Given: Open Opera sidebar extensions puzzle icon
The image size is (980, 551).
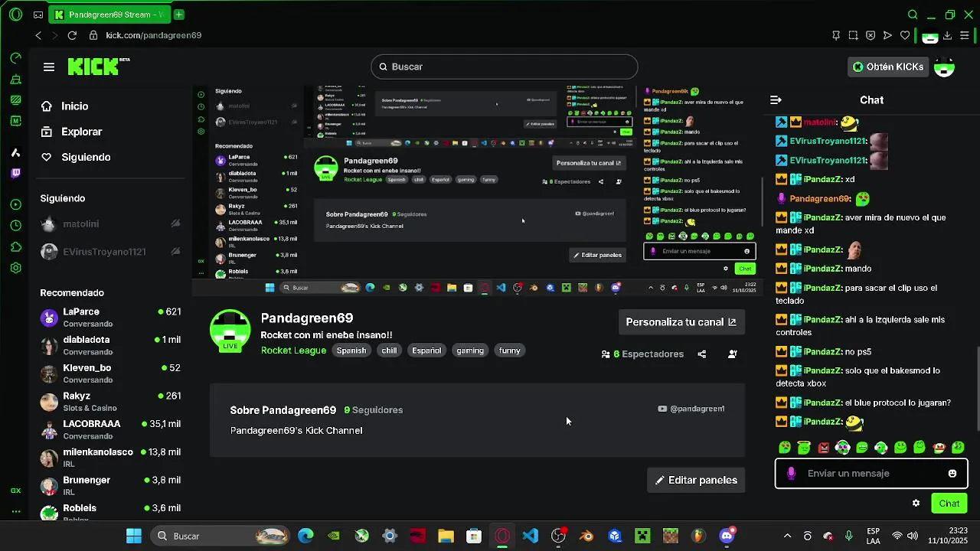Looking at the screenshot, I should coord(15,247).
